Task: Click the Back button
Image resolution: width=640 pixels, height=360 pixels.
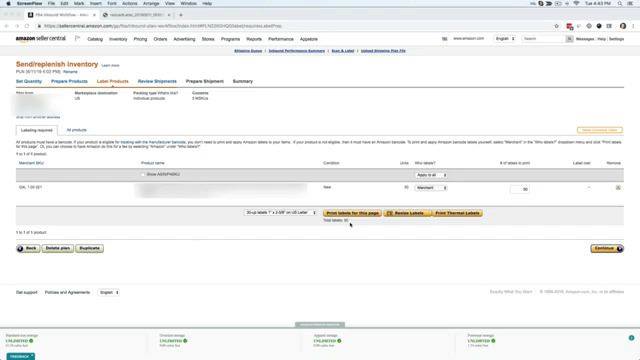Action: coord(28,248)
